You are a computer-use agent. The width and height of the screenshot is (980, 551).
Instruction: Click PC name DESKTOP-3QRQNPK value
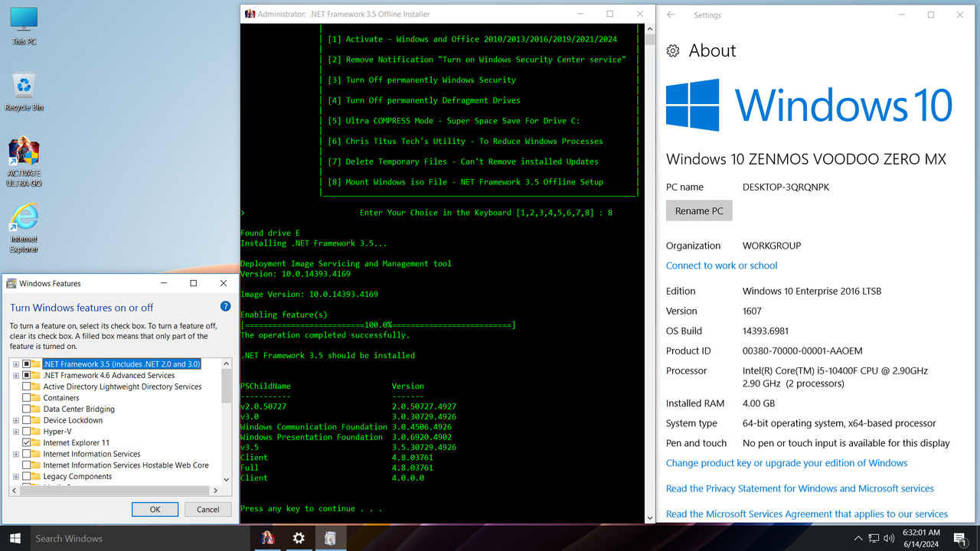pos(786,187)
